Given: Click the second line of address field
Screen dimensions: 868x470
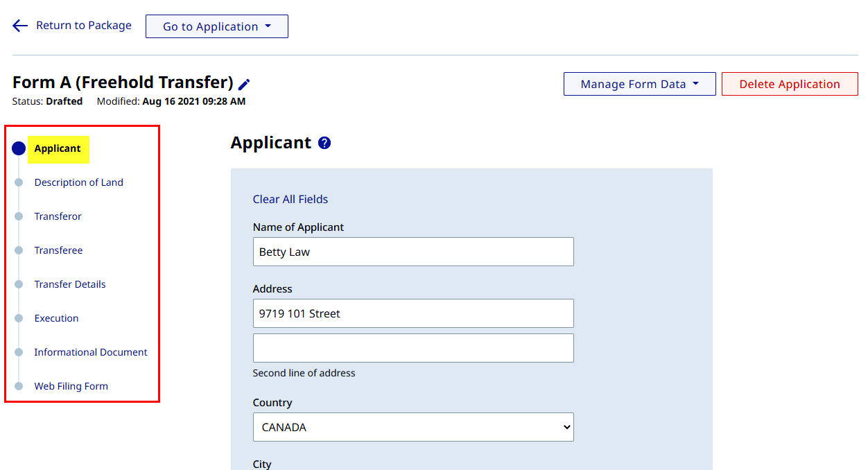Looking at the screenshot, I should (413, 348).
